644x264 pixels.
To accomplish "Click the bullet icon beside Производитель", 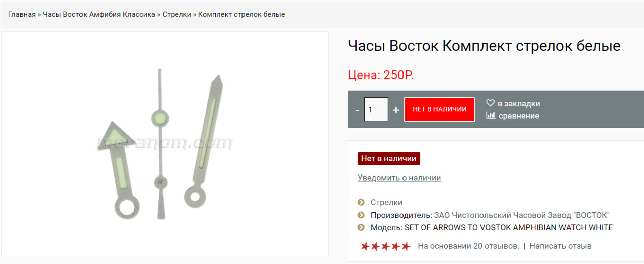I will [x=361, y=215].
